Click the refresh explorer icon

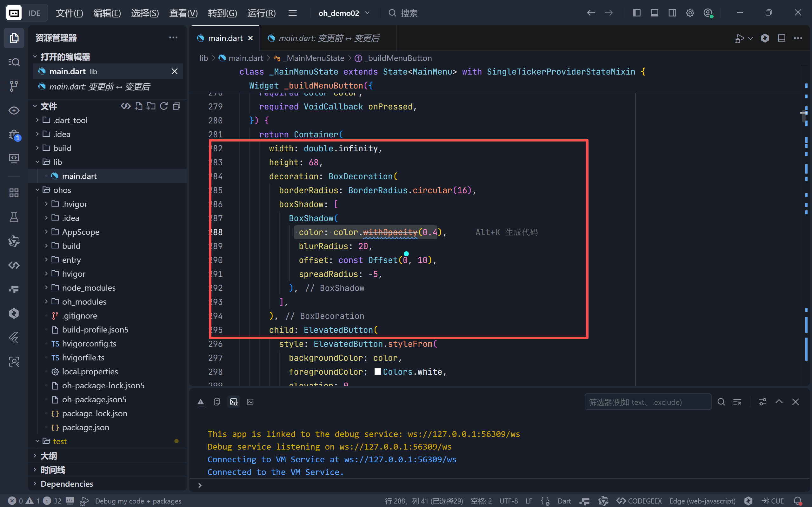[164, 106]
